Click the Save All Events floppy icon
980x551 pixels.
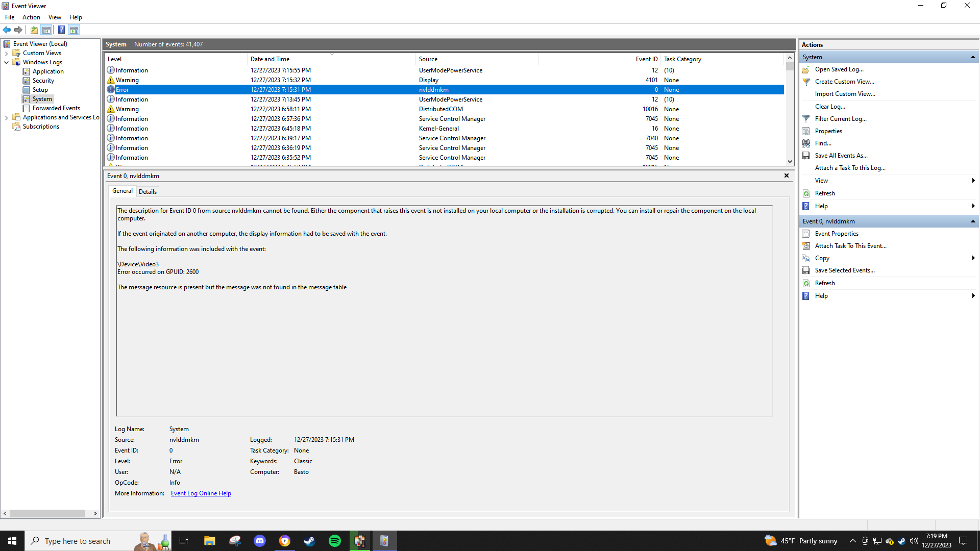coord(806,156)
